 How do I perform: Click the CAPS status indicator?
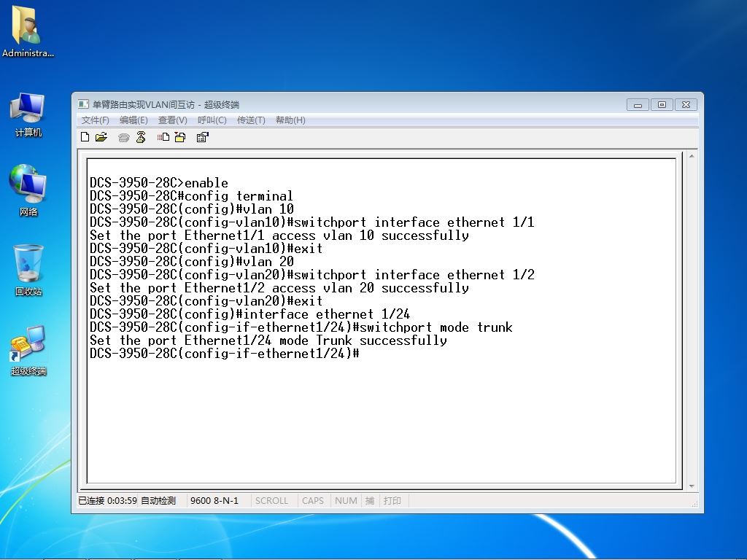[x=312, y=500]
